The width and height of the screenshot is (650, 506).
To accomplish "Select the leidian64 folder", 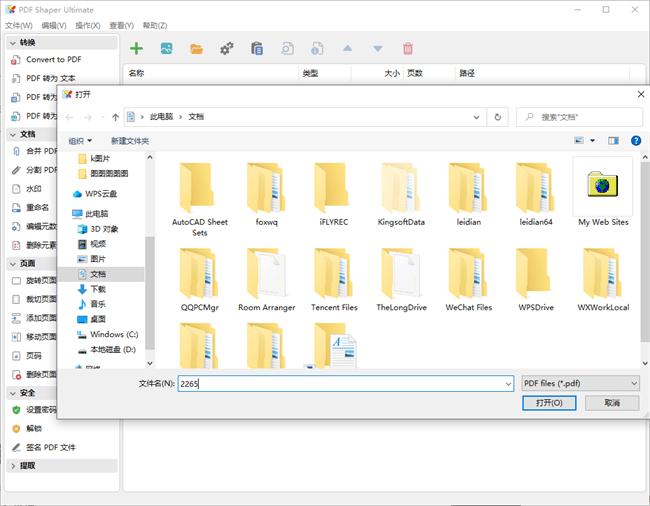I will click(536, 194).
